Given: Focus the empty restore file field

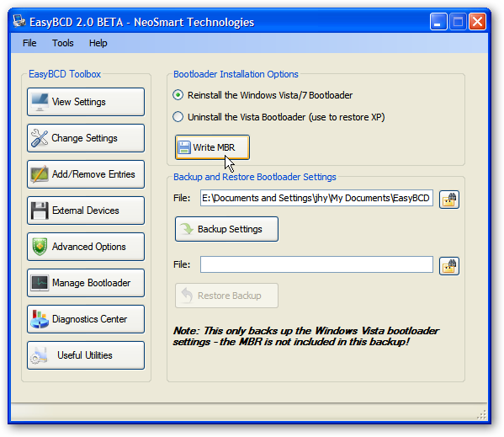Looking at the screenshot, I should click(316, 264).
